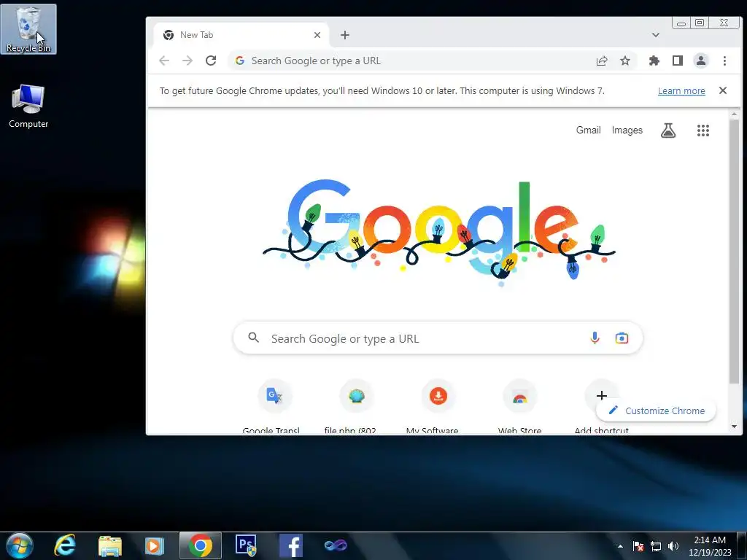Open the Search Labs flask icon

[668, 130]
